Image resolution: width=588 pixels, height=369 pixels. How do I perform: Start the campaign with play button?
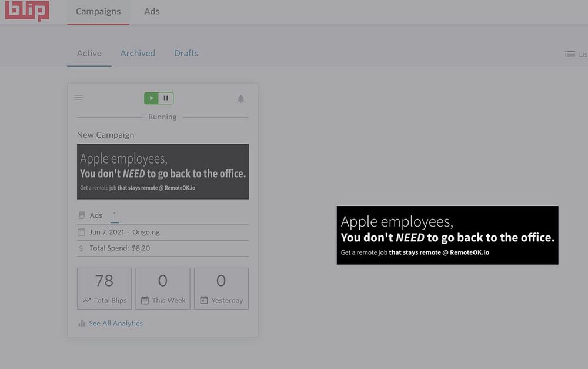tap(152, 98)
